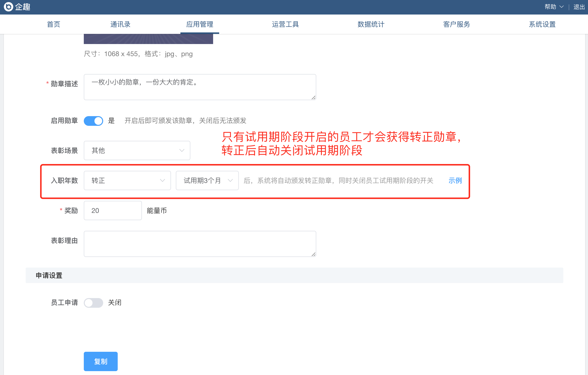Click the 企趣 logo icon
The image size is (588, 375).
click(x=8, y=7)
